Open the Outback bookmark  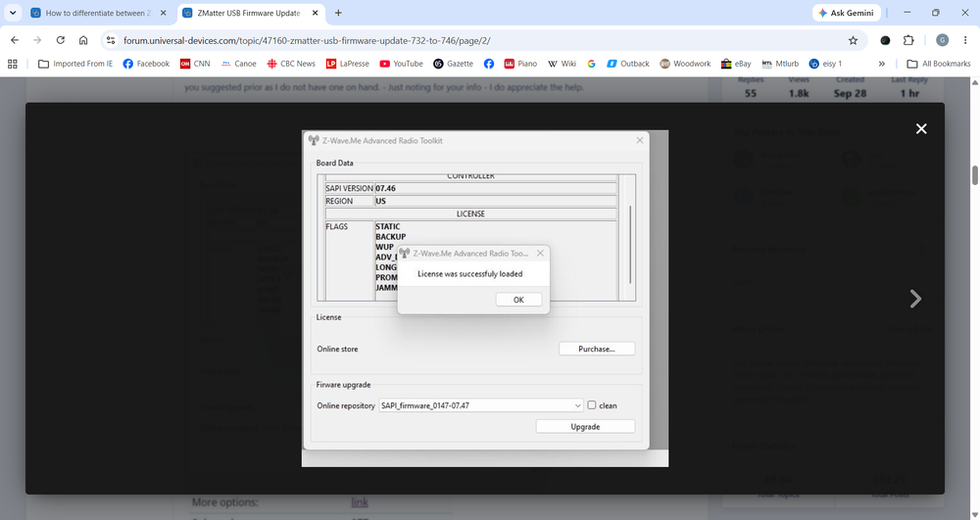[628, 64]
